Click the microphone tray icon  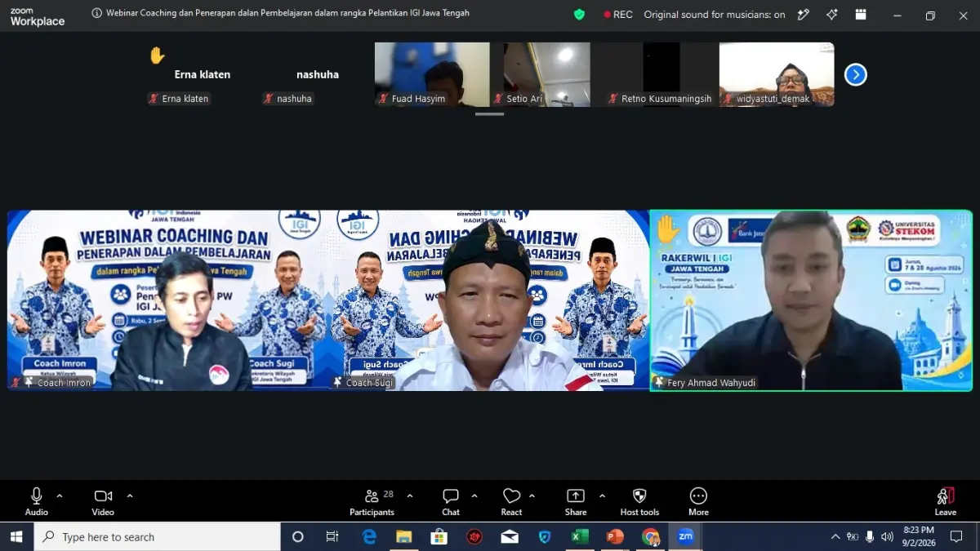click(870, 536)
